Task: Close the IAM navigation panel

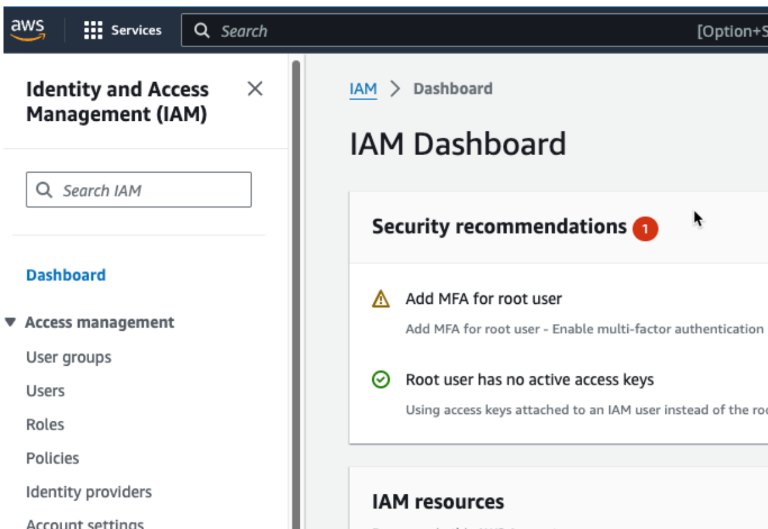Action: pos(255,89)
